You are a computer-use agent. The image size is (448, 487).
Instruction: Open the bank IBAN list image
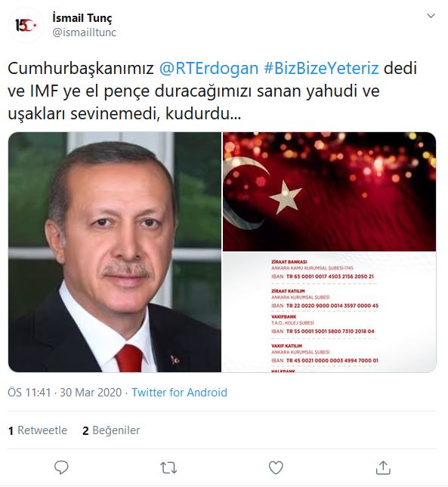[329, 312]
